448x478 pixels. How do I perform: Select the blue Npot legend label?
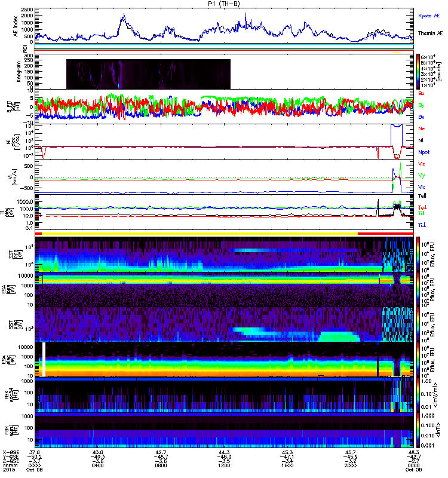[424, 152]
